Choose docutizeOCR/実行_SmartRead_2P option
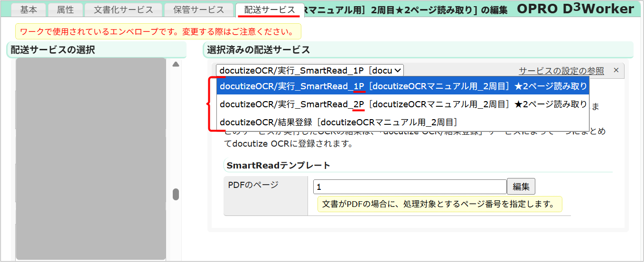644x262 pixels. point(403,104)
